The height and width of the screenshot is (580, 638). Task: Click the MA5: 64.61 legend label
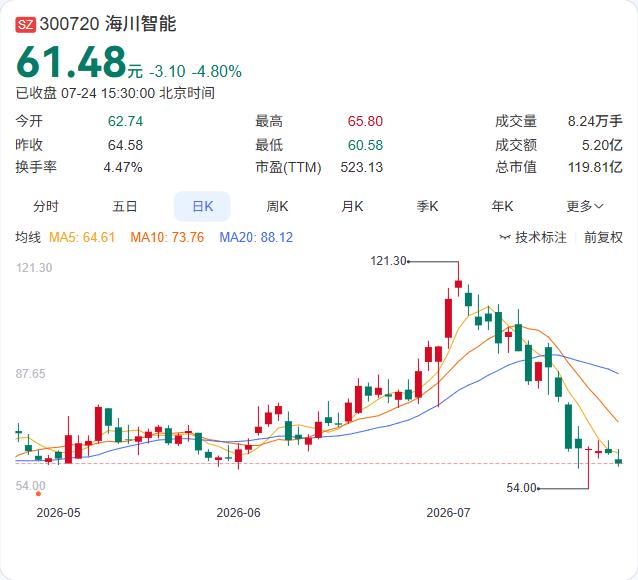pyautogui.click(x=82, y=237)
